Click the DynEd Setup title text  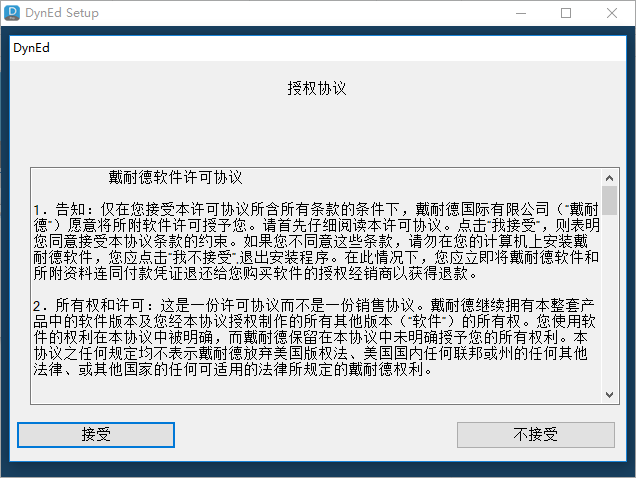coord(62,13)
